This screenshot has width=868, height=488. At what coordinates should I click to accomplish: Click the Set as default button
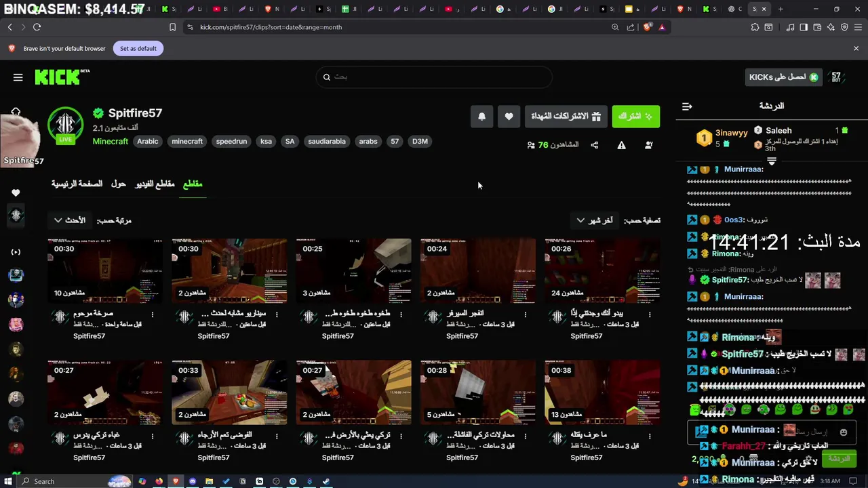pos(138,49)
